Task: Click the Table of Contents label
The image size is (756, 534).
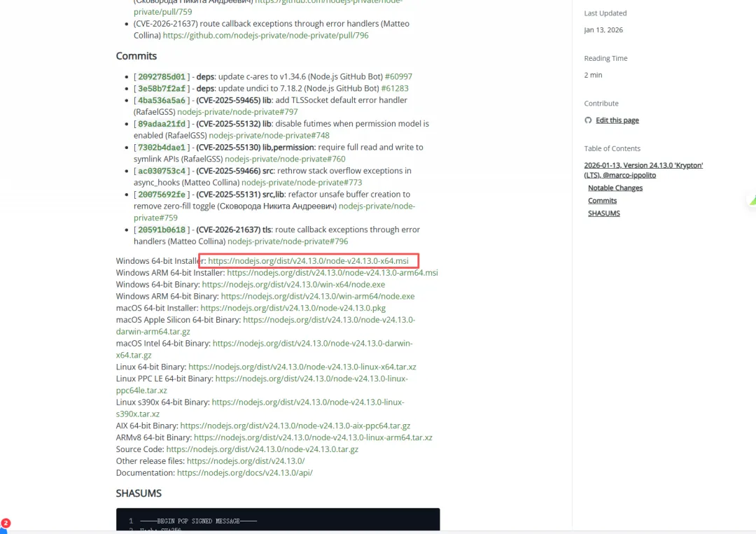Action: coord(612,148)
